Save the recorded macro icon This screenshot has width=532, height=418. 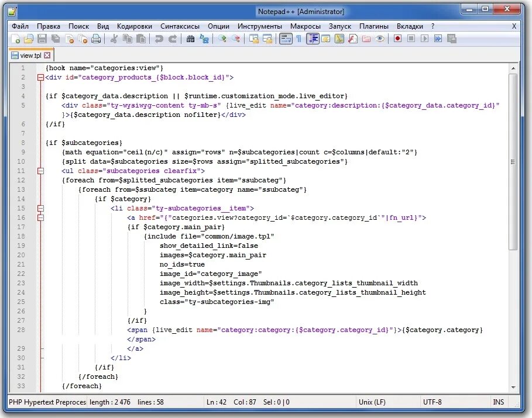coord(452,39)
